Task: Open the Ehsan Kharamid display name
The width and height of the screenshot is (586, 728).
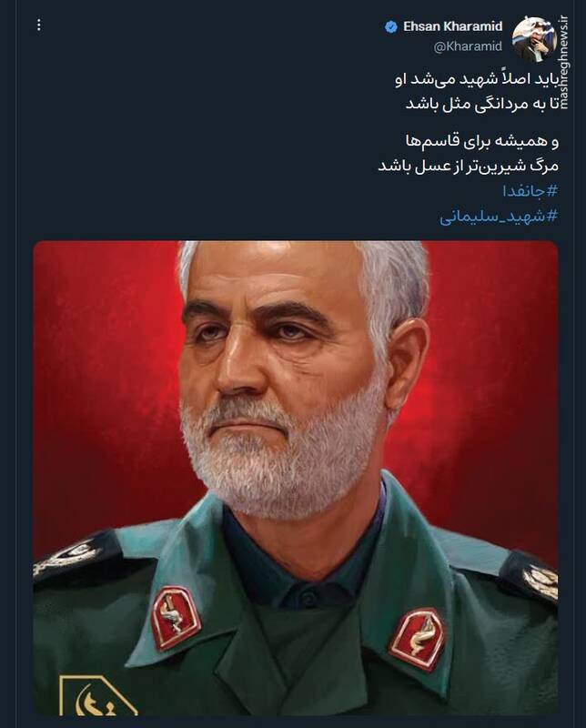Action: [x=453, y=27]
